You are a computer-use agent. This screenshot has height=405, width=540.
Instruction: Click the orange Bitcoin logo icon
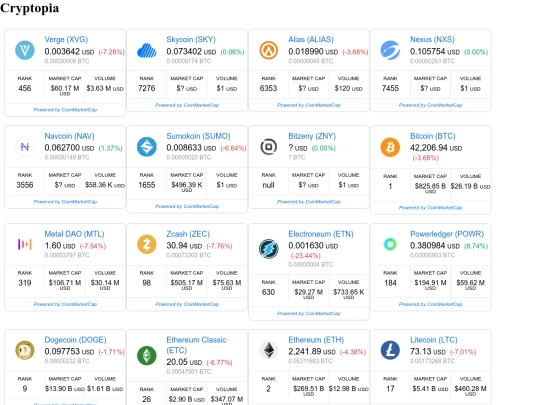390,147
